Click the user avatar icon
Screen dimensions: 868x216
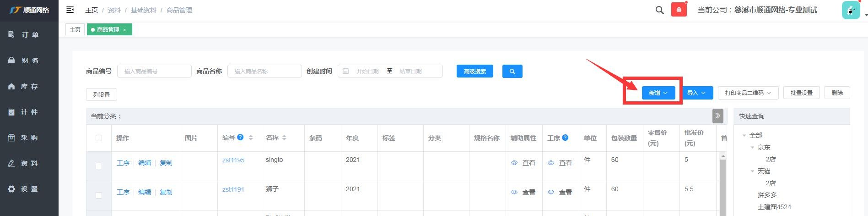(851, 10)
